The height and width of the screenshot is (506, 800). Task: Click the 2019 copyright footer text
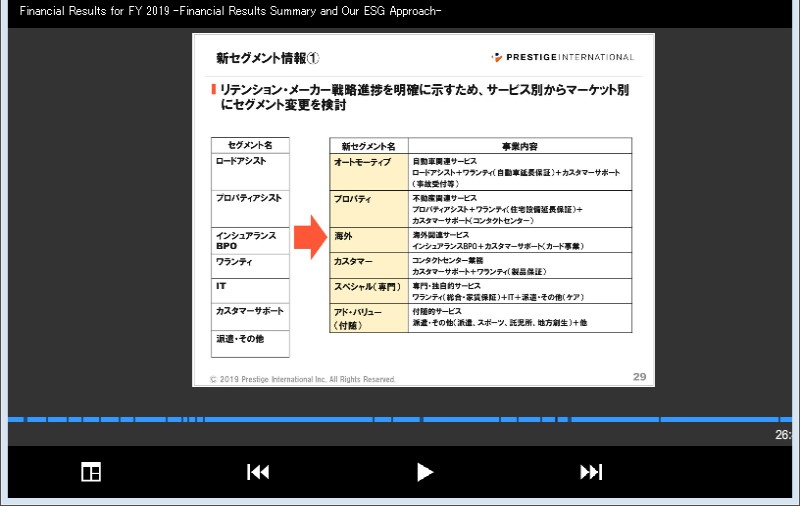coord(303,380)
